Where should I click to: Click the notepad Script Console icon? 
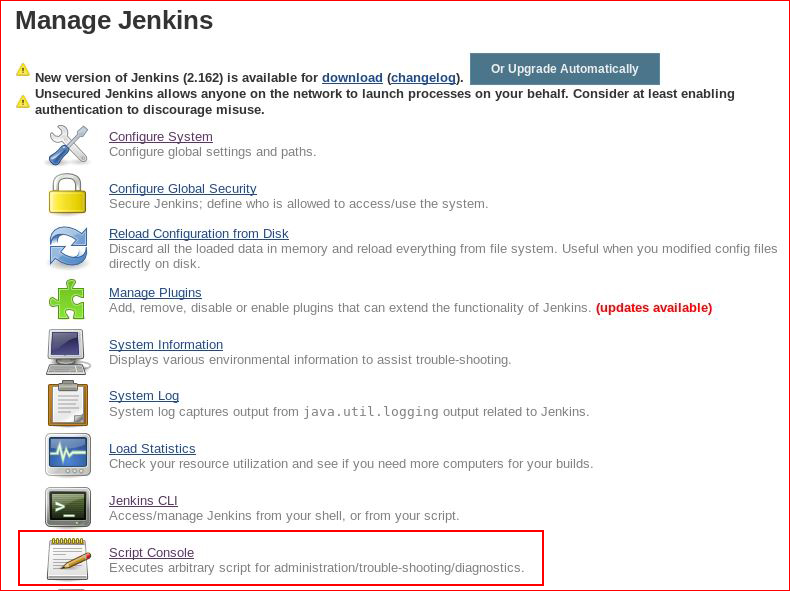point(69,559)
